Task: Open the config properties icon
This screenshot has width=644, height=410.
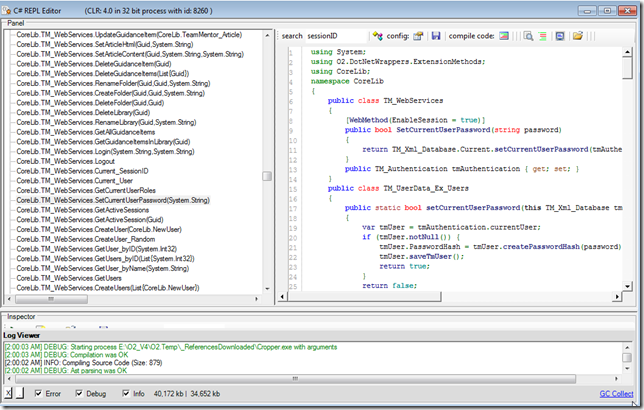Action: click(x=418, y=36)
